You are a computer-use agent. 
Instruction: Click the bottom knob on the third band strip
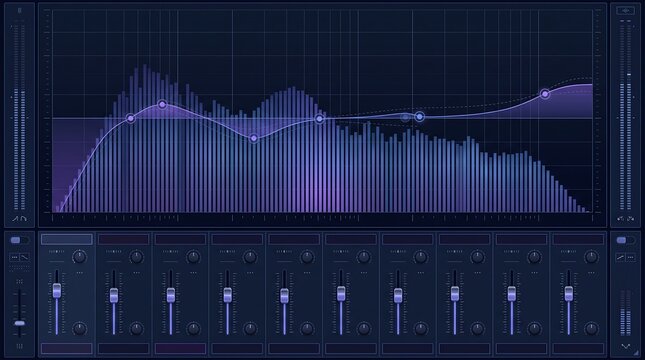pos(193,329)
